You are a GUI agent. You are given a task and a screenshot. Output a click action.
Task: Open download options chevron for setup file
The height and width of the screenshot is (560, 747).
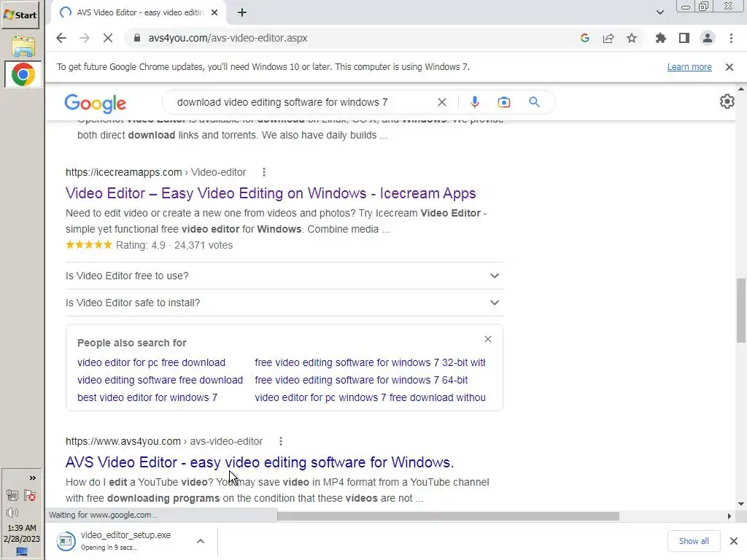coord(201,541)
